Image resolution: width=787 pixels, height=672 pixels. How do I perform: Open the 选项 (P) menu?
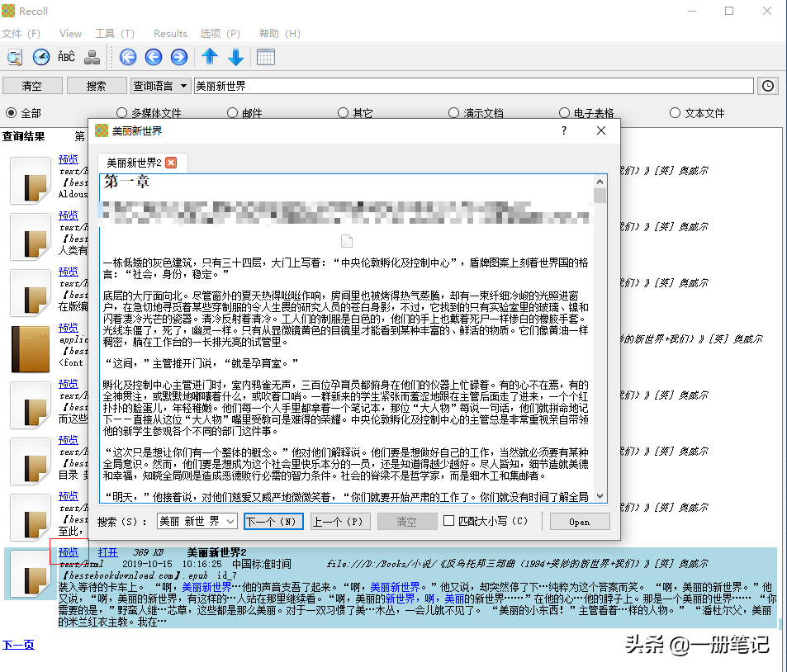pyautogui.click(x=220, y=34)
